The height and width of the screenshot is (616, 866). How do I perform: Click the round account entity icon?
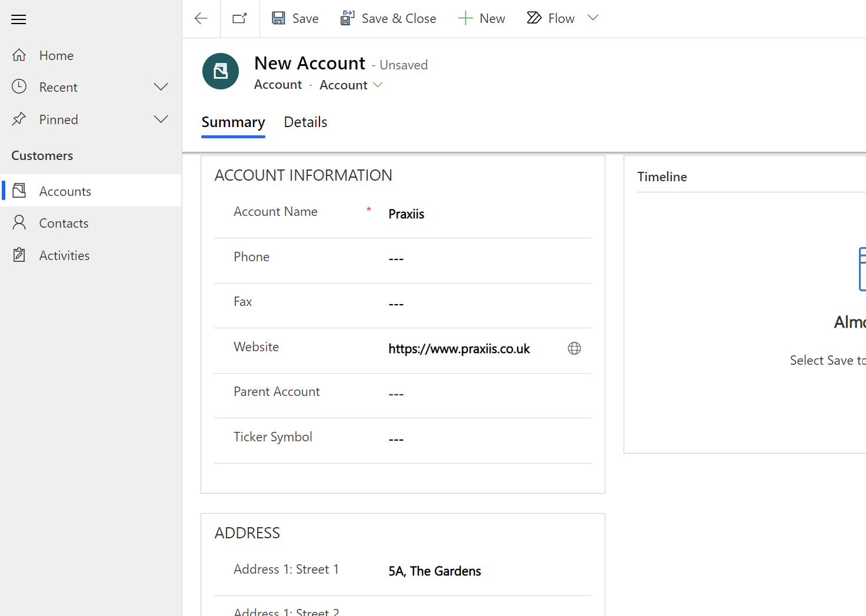(x=221, y=71)
